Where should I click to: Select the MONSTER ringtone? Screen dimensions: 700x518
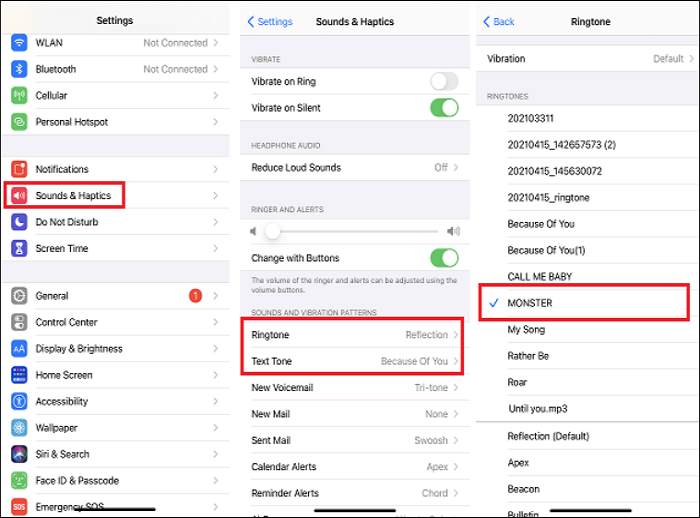point(587,303)
